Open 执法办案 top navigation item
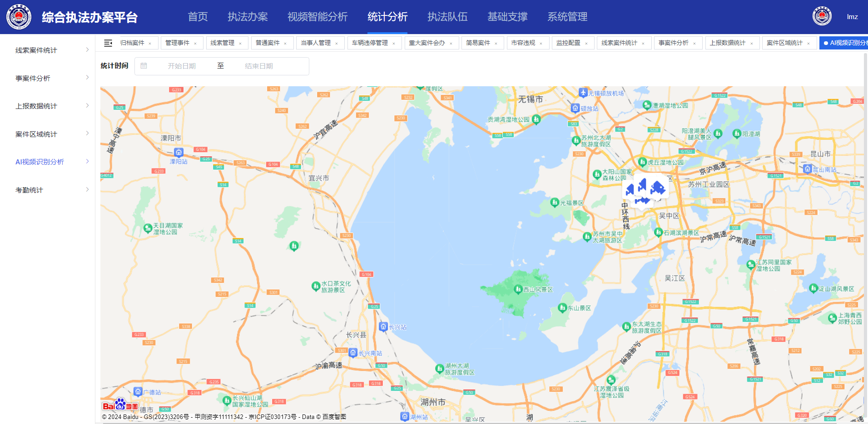Screen dimensions: 868x424 248,17
